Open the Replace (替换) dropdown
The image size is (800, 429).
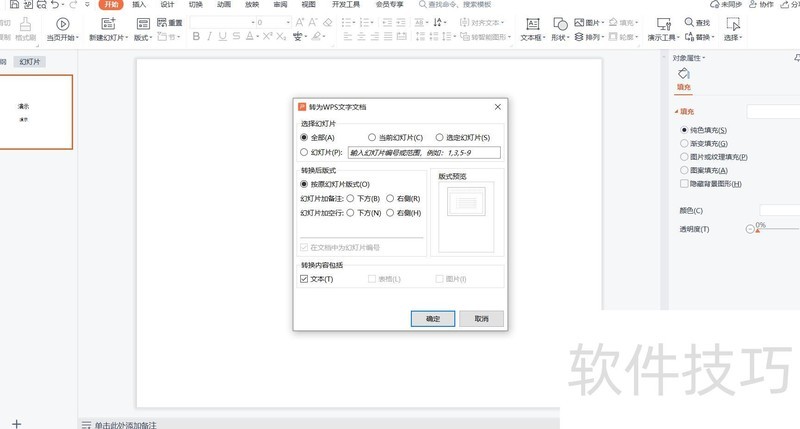click(x=712, y=38)
